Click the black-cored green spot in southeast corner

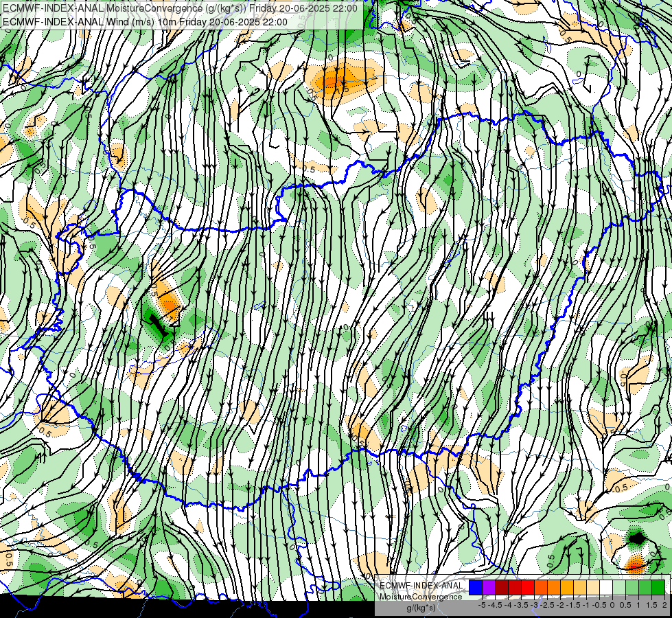(637, 538)
